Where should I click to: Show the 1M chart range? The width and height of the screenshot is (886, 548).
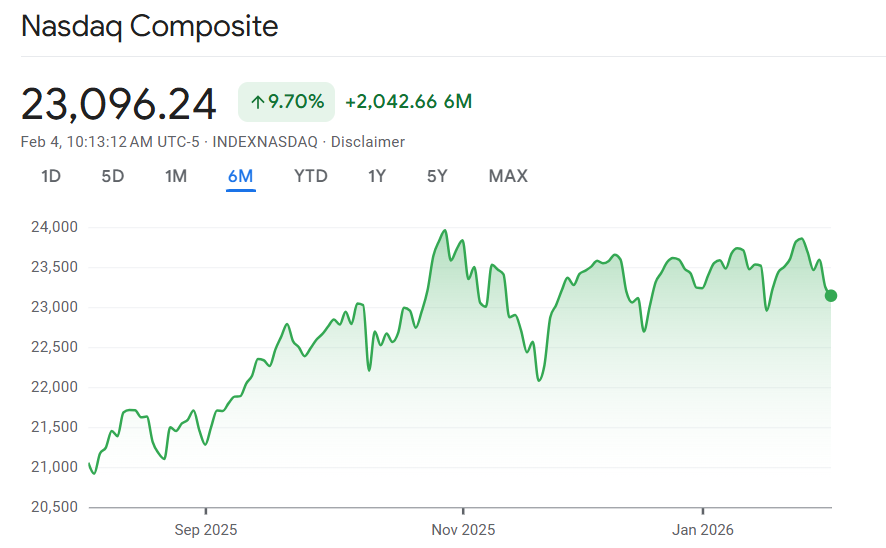(176, 176)
